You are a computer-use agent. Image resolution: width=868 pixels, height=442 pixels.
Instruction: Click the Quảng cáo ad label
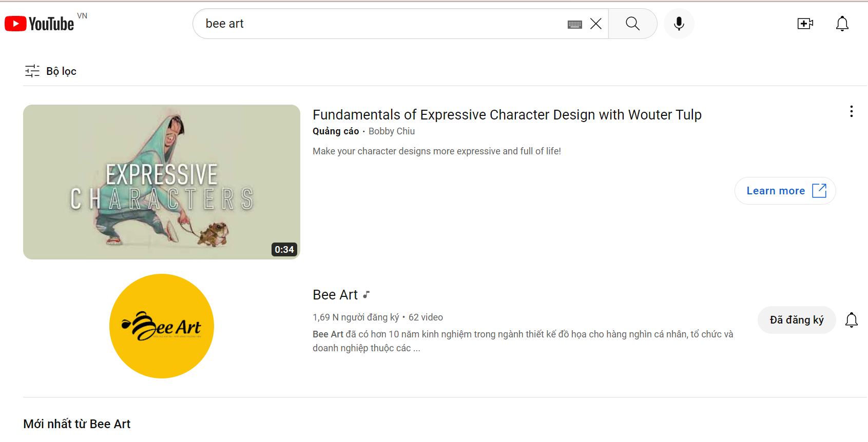tap(336, 131)
